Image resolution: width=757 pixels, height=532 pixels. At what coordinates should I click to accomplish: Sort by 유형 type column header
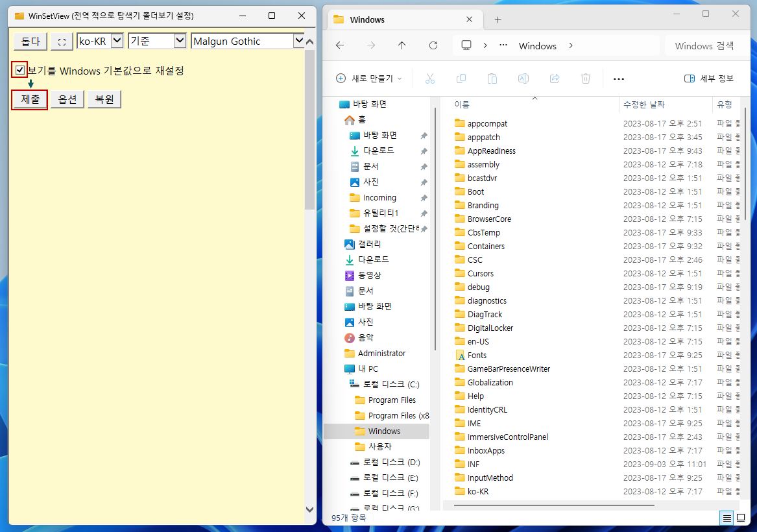pos(726,104)
